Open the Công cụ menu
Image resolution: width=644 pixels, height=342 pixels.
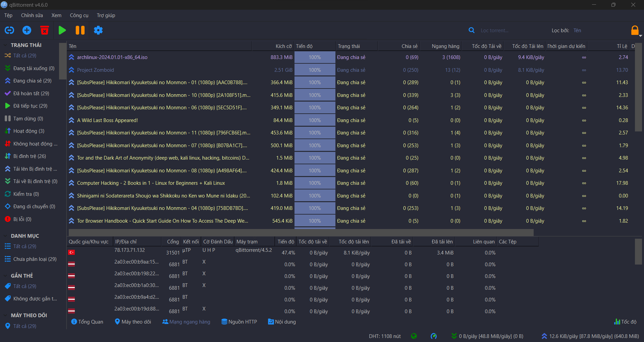79,15
